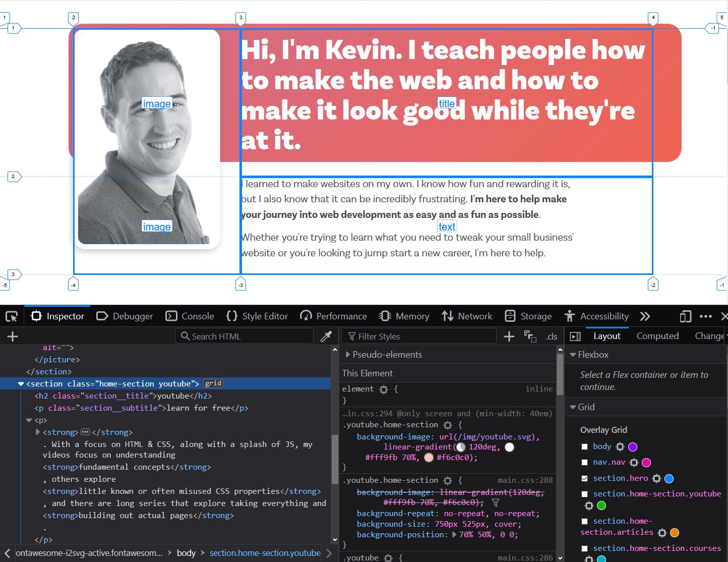The image size is (728, 562).
Task: Toggle the .cls class panel
Action: pos(552,336)
